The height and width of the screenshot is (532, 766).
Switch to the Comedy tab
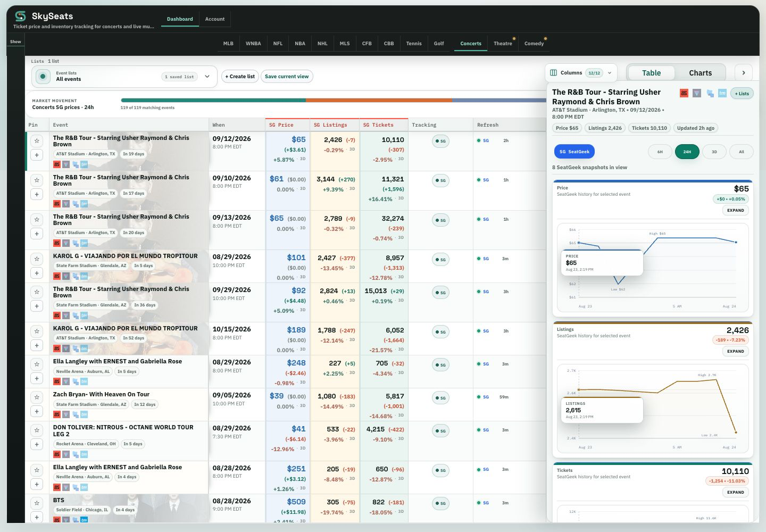[x=534, y=44]
